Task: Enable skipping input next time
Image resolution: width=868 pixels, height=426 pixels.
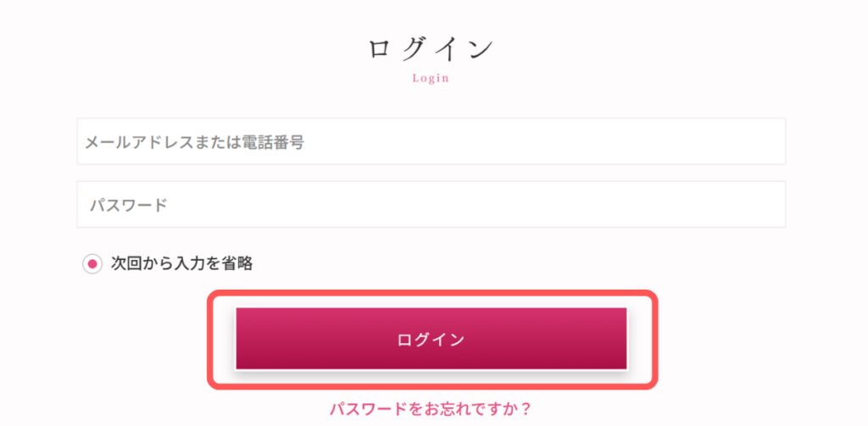Action: pos(92,263)
